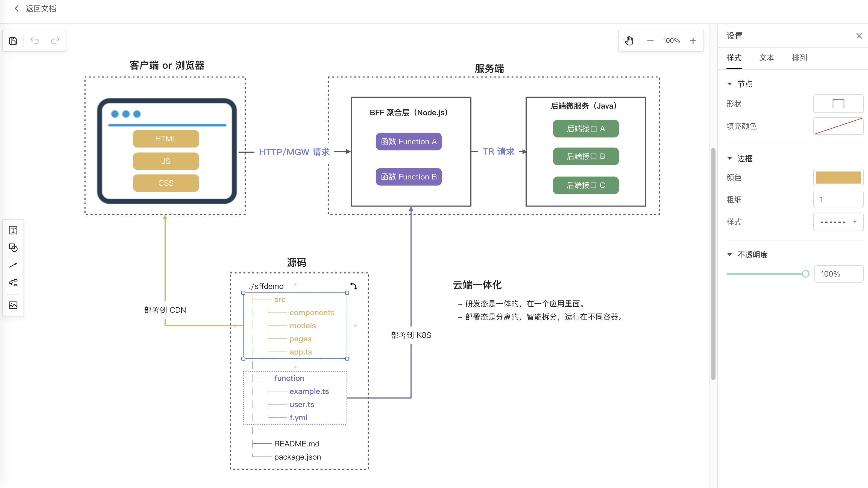The width and height of the screenshot is (868, 488).
Task: Click the opacity 100% input field
Action: (x=838, y=274)
